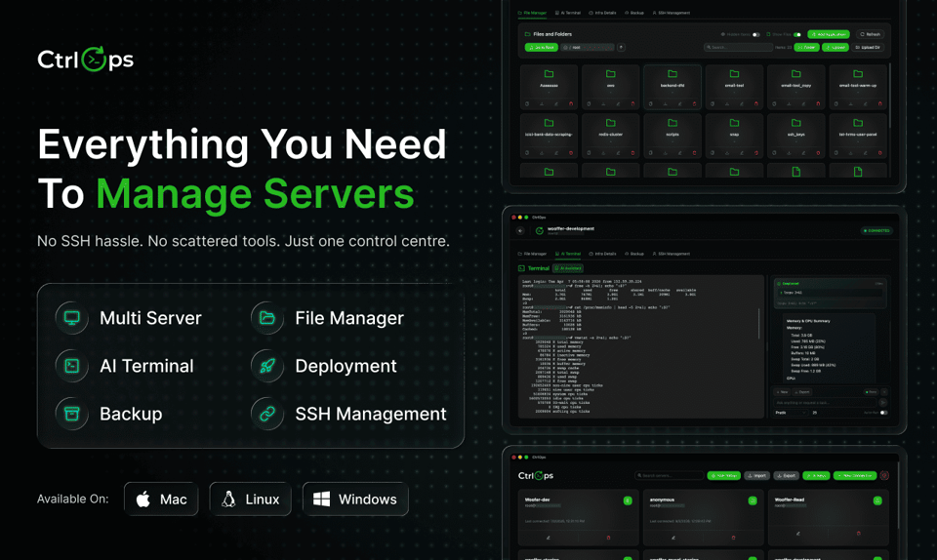Click the Import button on the server dashboard
The width and height of the screenshot is (937, 560).
coord(756,476)
